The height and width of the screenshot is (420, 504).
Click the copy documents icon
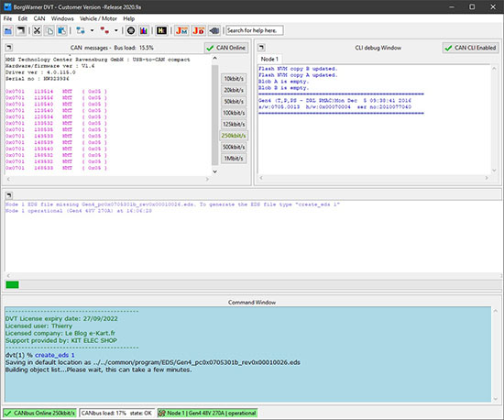click(x=49, y=30)
